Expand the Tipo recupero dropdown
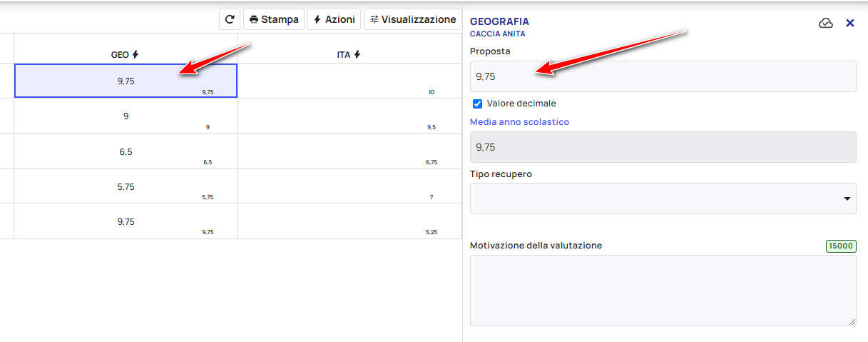This screenshot has width=868, height=342. pyautogui.click(x=663, y=198)
